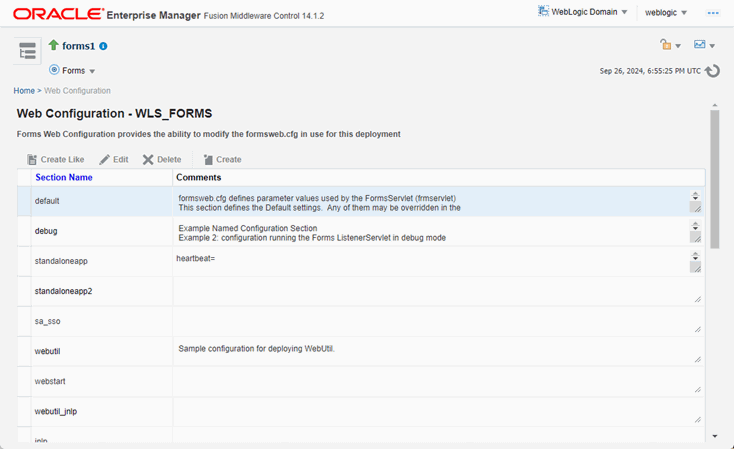Image resolution: width=734 pixels, height=450 pixels.
Task: Click the empty webstart comments field
Action: tap(438, 382)
